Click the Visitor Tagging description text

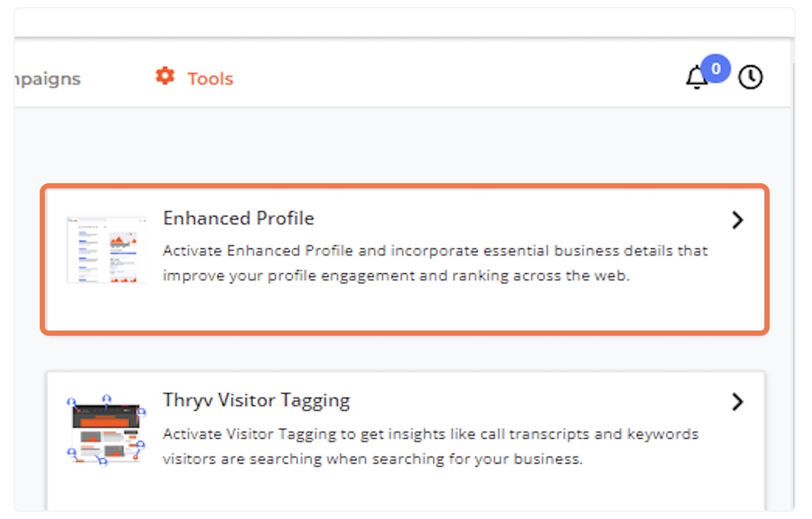click(x=431, y=447)
